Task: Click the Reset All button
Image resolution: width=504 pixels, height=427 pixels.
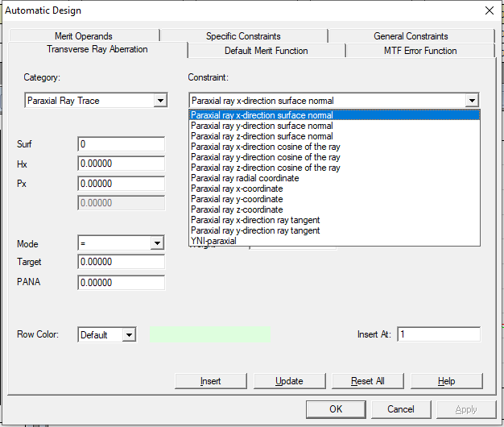Action: click(368, 381)
